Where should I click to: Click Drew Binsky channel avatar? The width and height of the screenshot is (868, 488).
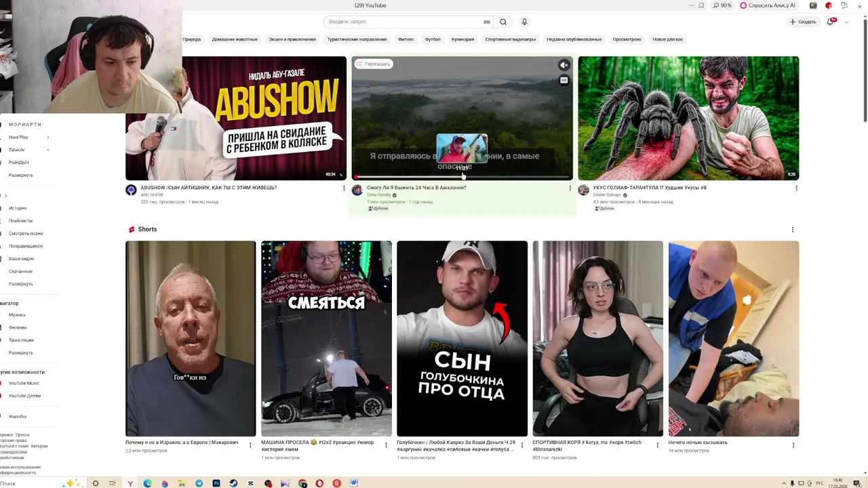pos(357,190)
